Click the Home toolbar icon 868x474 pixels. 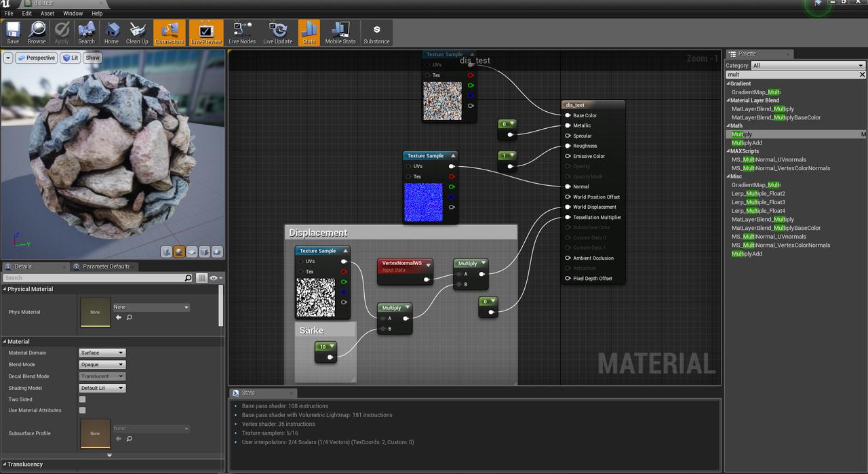111,33
